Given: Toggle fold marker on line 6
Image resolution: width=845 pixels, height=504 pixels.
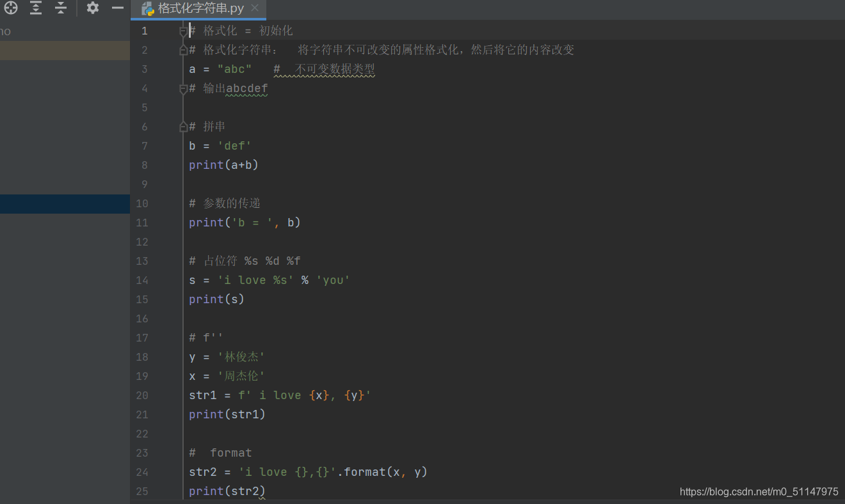Looking at the screenshot, I should 183,127.
